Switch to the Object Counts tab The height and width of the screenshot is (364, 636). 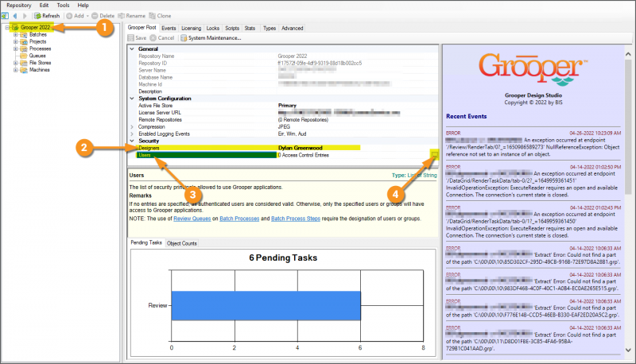(x=182, y=243)
